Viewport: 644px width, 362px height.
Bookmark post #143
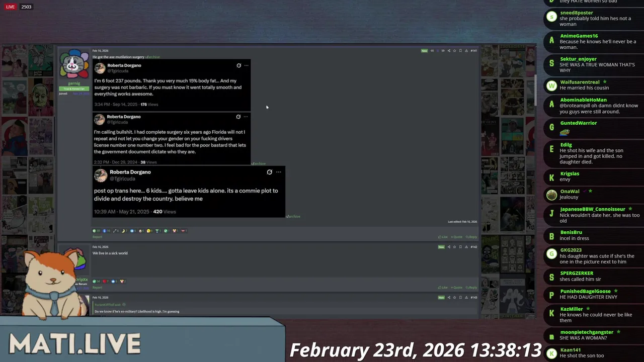(x=460, y=297)
